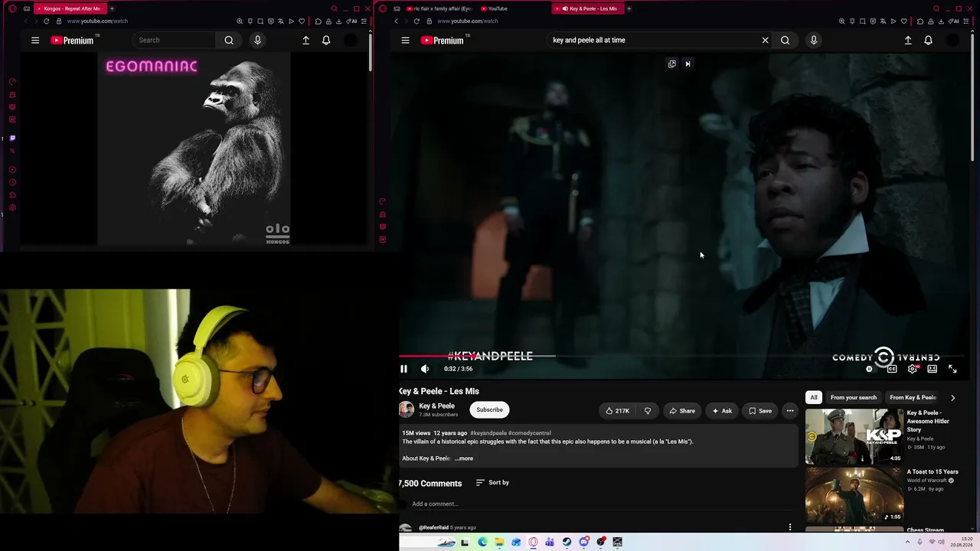Open Microsoft Edge from the taskbar

click(482, 542)
